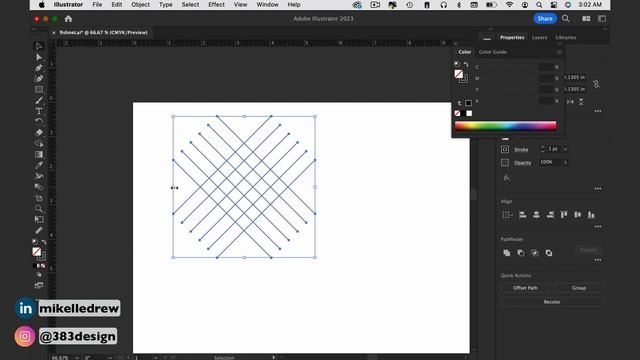Activate stroke box in Color panel
Viewport: 640px width, 360px height.
(464, 79)
